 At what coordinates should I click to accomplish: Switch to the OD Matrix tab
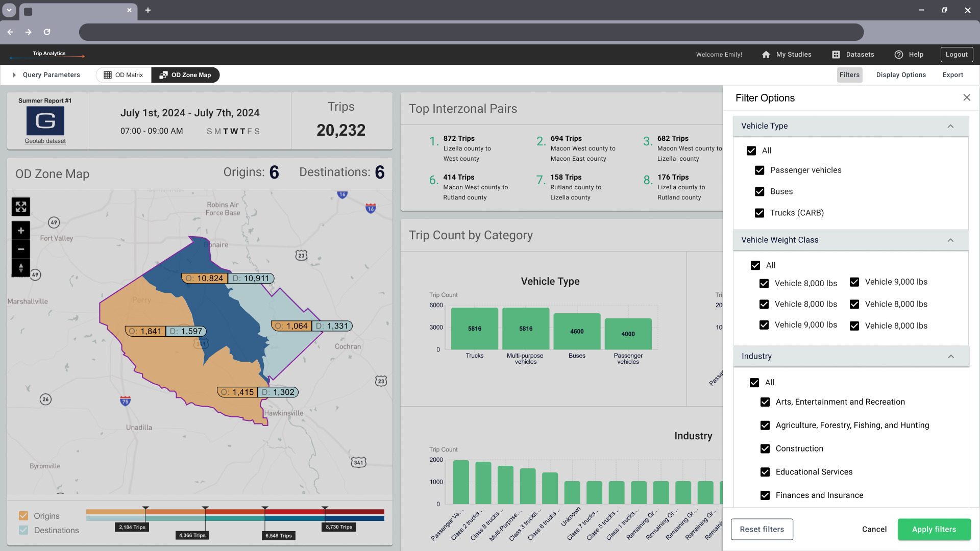point(124,75)
